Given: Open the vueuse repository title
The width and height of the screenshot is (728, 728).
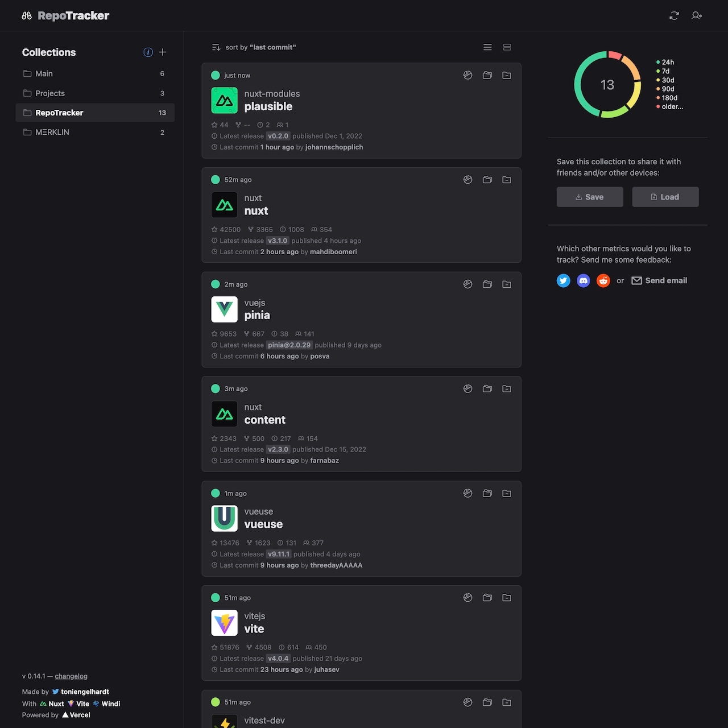Looking at the screenshot, I should pos(263,524).
